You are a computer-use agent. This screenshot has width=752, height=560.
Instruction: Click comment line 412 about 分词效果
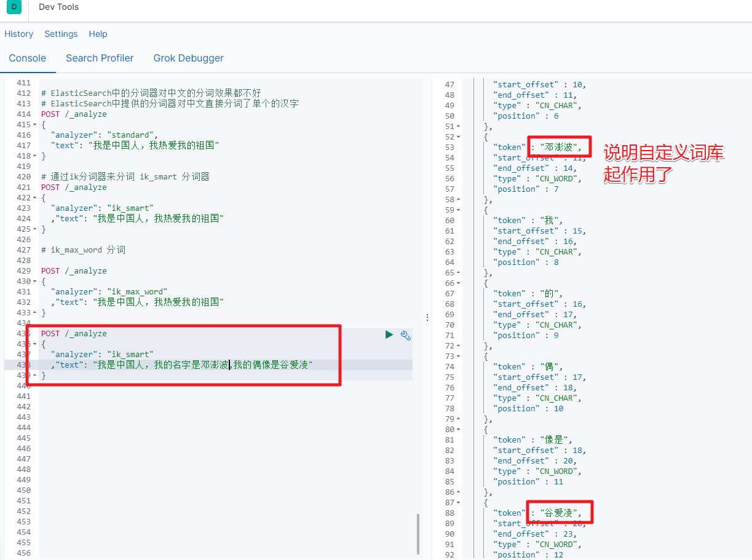click(151, 93)
